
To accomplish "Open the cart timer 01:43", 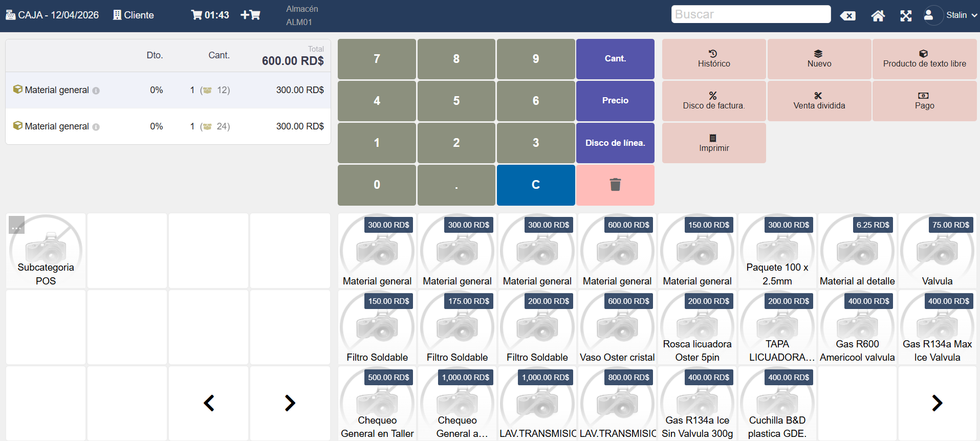I will pos(210,15).
